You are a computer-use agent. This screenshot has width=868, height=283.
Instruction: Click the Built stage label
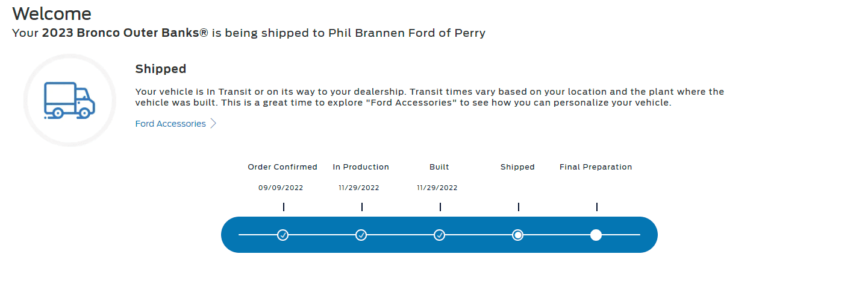point(439,167)
